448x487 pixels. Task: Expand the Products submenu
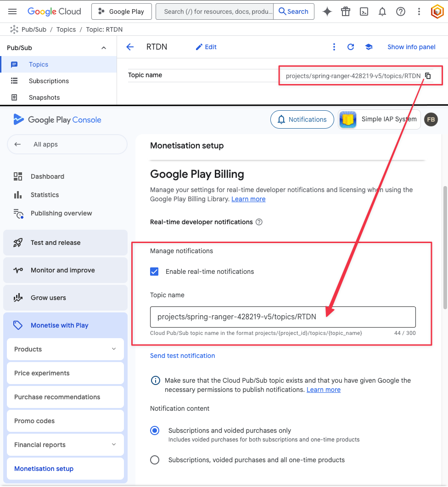pos(114,349)
